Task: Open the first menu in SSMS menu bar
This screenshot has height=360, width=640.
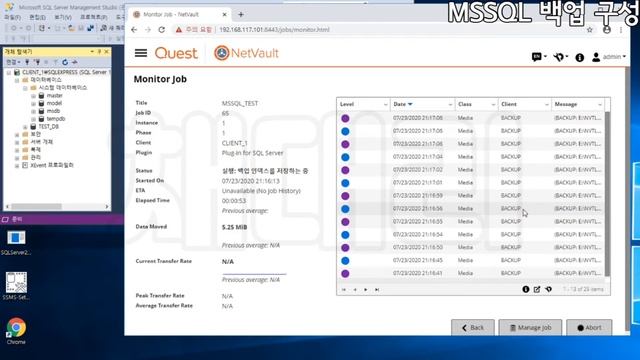Action: click(12, 18)
